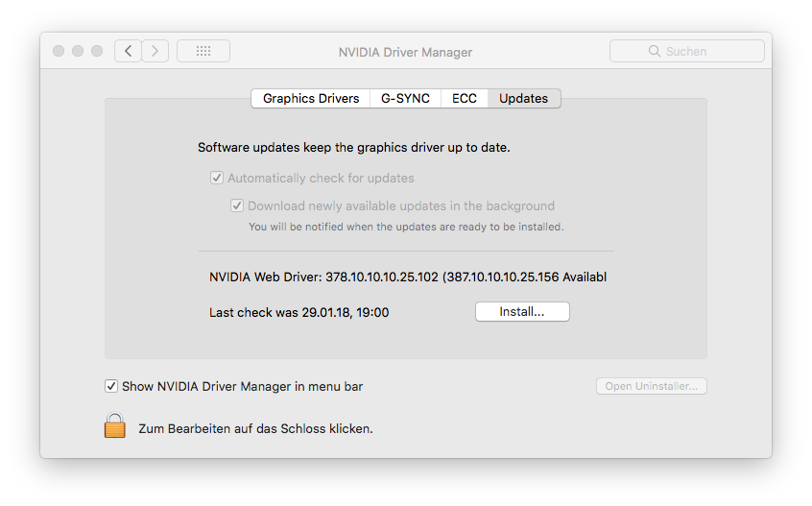Toggle Automatically check for updates
812x506 pixels.
(217, 178)
